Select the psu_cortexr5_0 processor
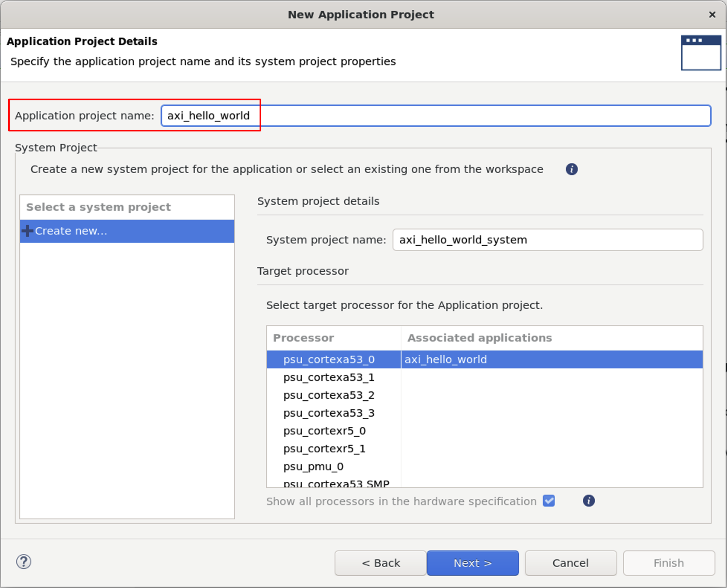 324,431
